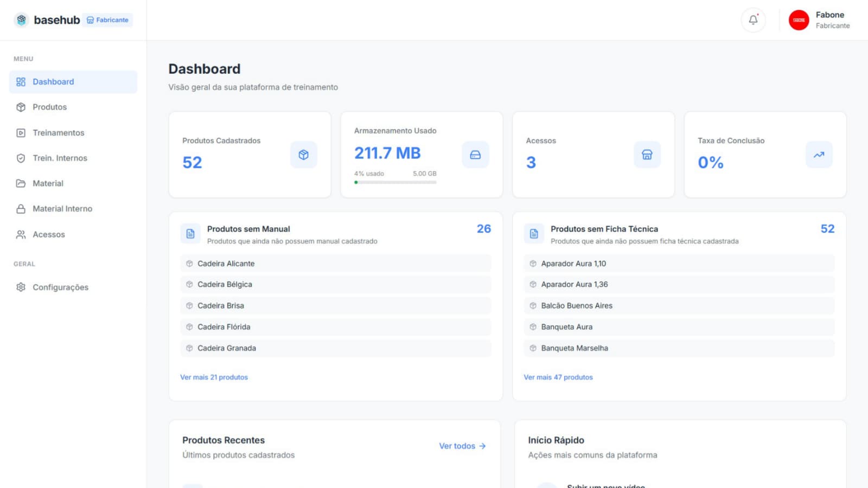Click Ver mais 47 produtos link
This screenshot has width=868, height=488.
558,377
